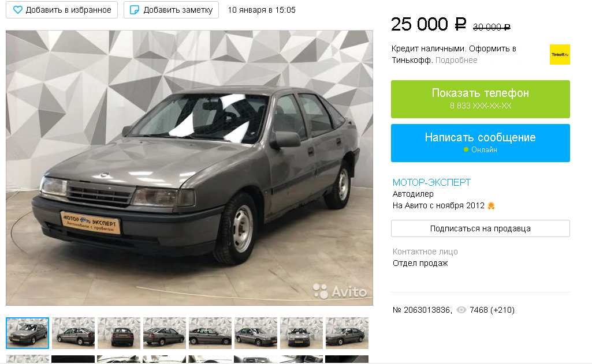Write a message to the seller
Image resolution: width=592 pixels, height=364 pixels.
click(x=481, y=143)
